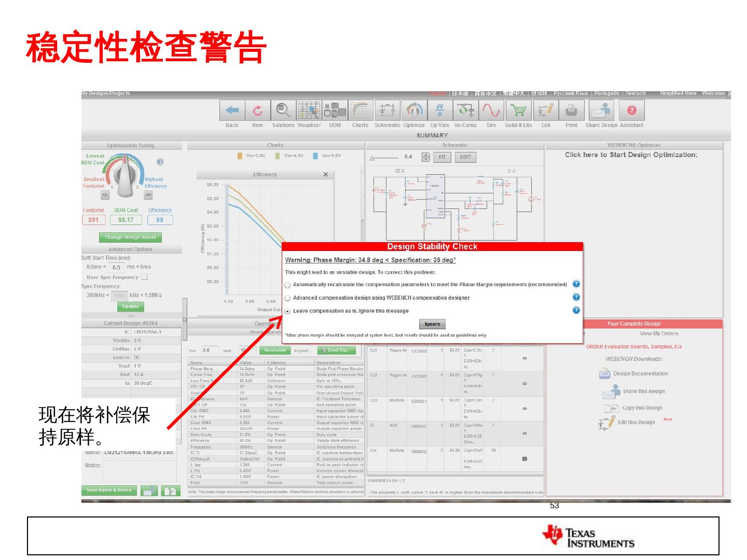The image size is (747, 560).
Task: Open the Solutions magnifier icon
Action: pos(283,110)
